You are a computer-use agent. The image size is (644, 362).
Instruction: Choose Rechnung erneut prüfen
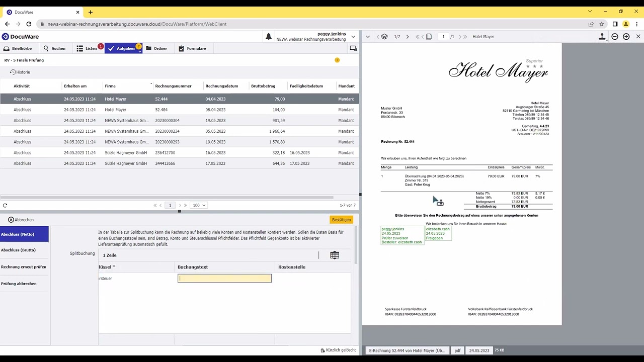24,267
